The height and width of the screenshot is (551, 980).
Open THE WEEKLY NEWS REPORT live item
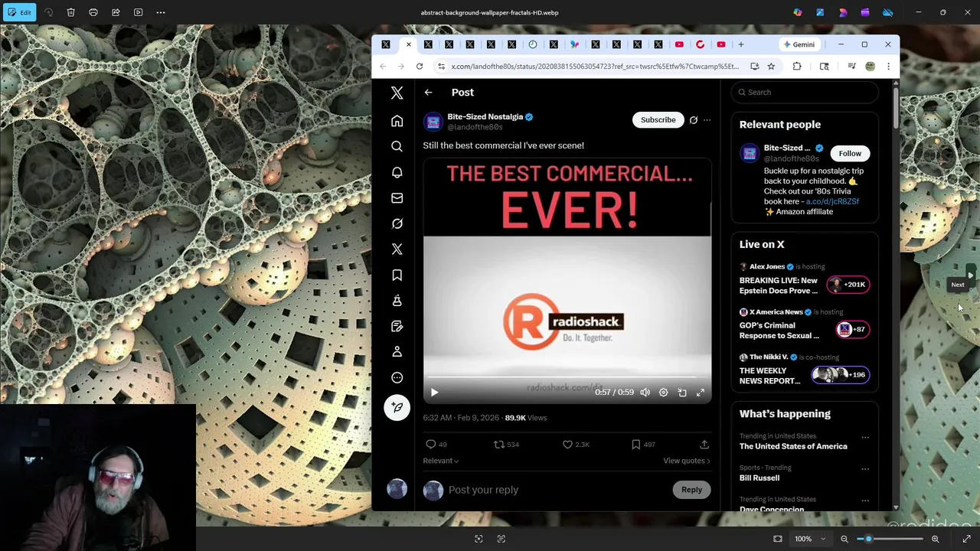(805, 370)
